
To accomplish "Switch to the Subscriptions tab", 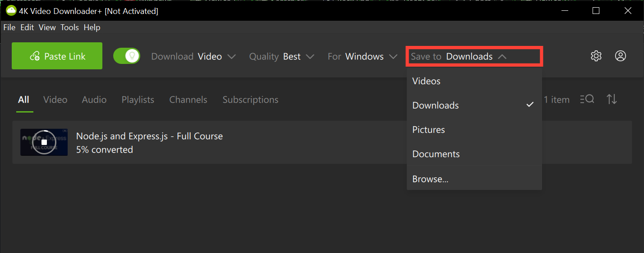I will 250,100.
